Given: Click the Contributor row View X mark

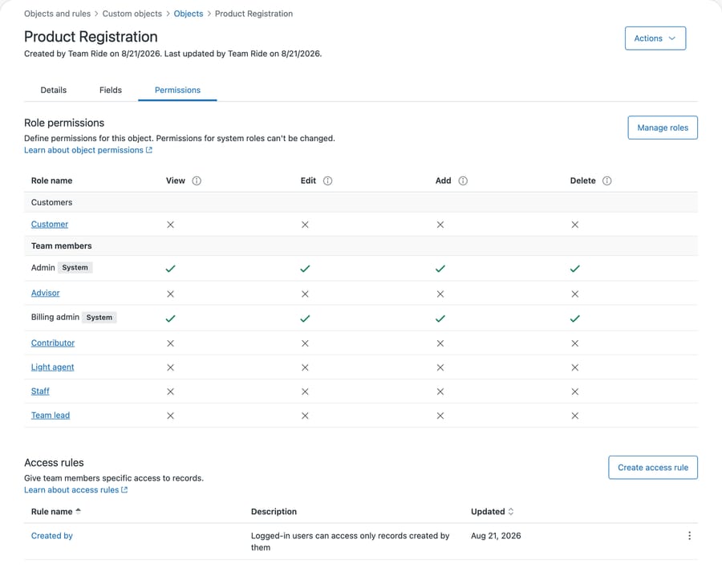Looking at the screenshot, I should 170,343.
